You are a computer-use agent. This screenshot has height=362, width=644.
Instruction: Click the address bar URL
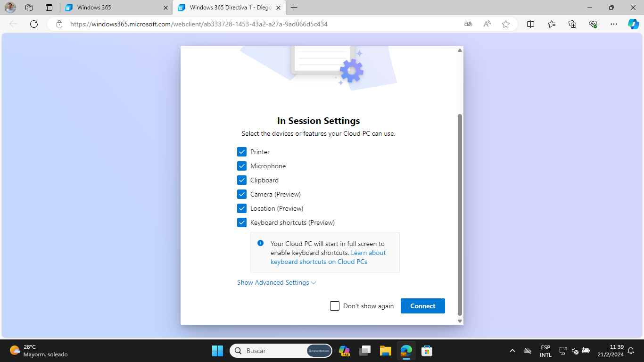coord(198,24)
